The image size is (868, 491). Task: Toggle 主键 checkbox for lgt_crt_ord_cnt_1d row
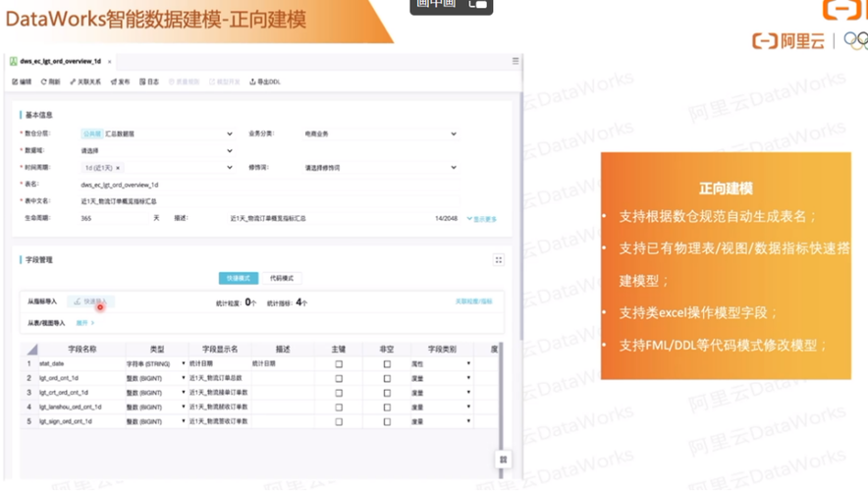coord(339,393)
